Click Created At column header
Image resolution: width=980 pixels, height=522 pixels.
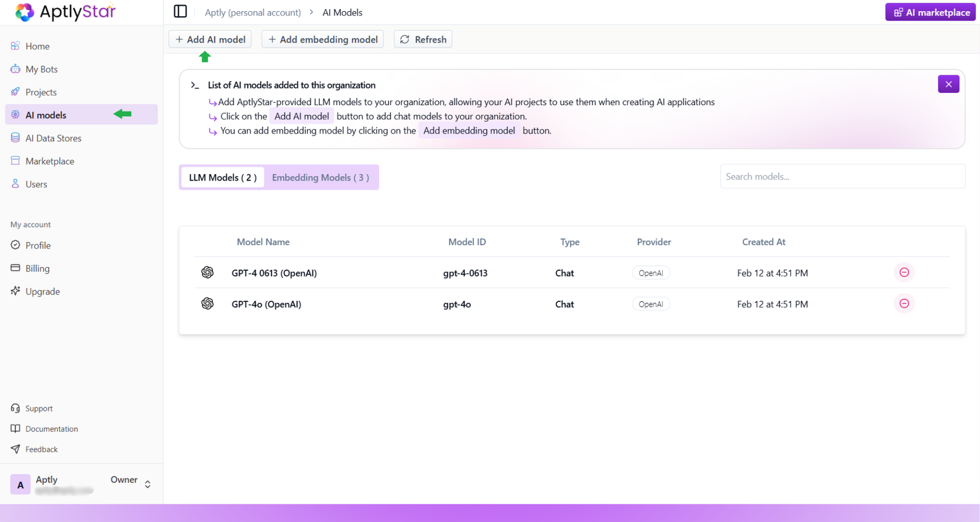coord(763,242)
